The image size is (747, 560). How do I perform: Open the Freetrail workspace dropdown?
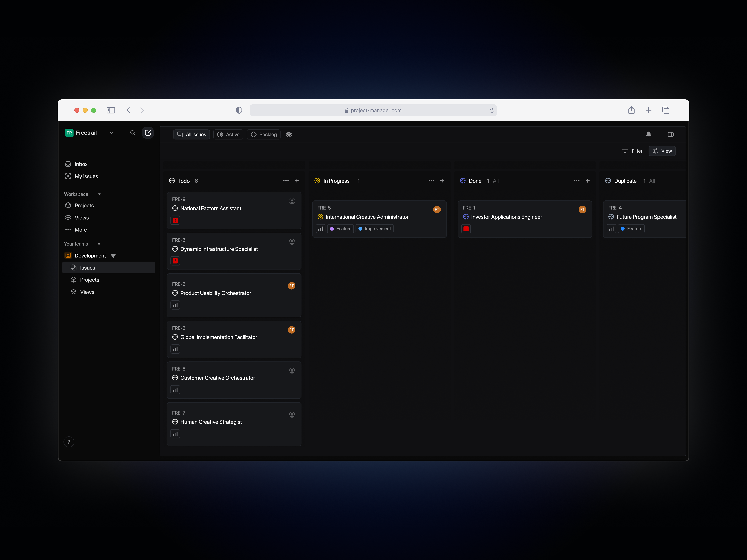point(111,133)
